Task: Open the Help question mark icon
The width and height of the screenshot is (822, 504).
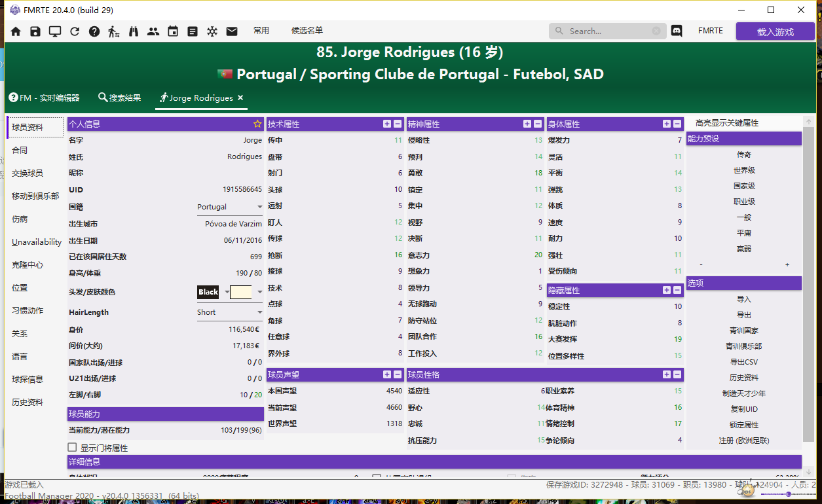Action: tap(94, 31)
